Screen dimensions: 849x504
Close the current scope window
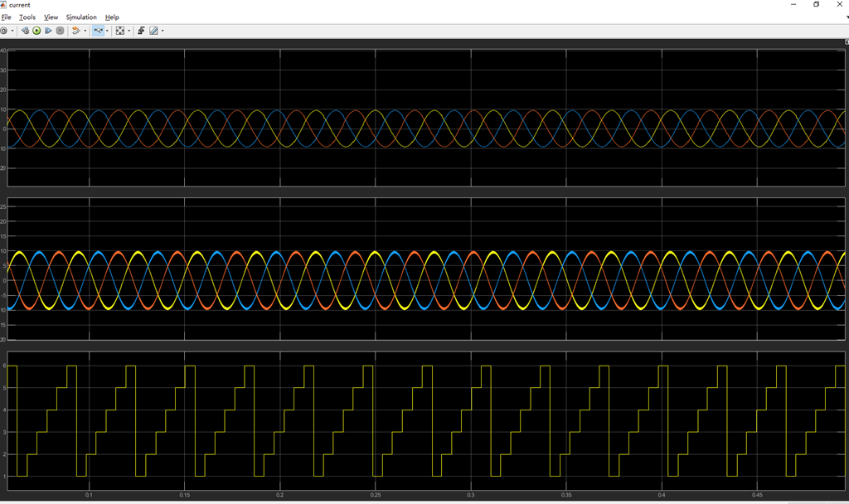coord(840,4)
